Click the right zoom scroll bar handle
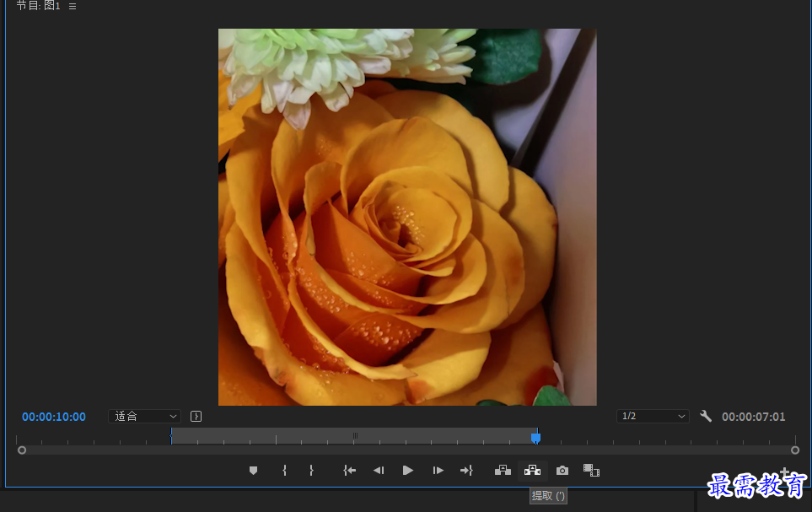The height and width of the screenshot is (512, 812). (x=795, y=450)
